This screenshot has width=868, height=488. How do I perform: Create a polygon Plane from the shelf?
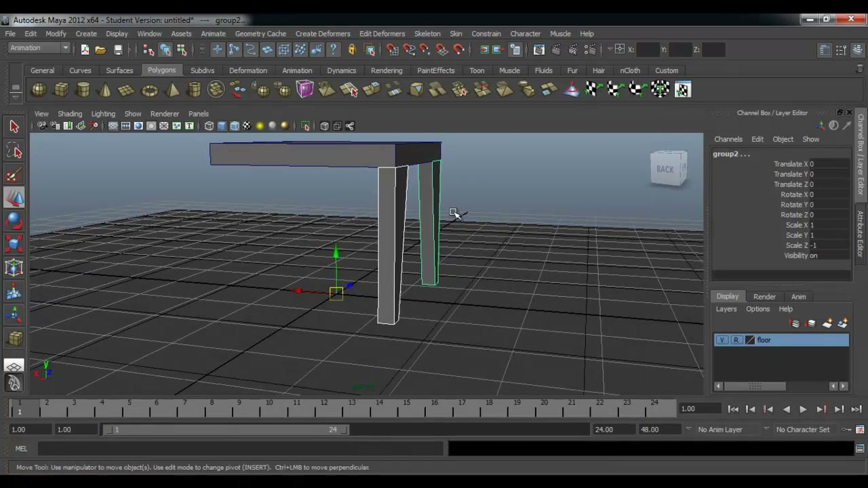(x=127, y=89)
